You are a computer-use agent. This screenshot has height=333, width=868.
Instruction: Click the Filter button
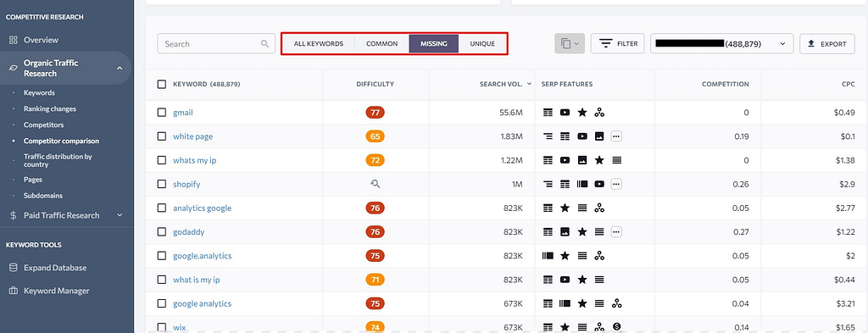[x=617, y=44]
